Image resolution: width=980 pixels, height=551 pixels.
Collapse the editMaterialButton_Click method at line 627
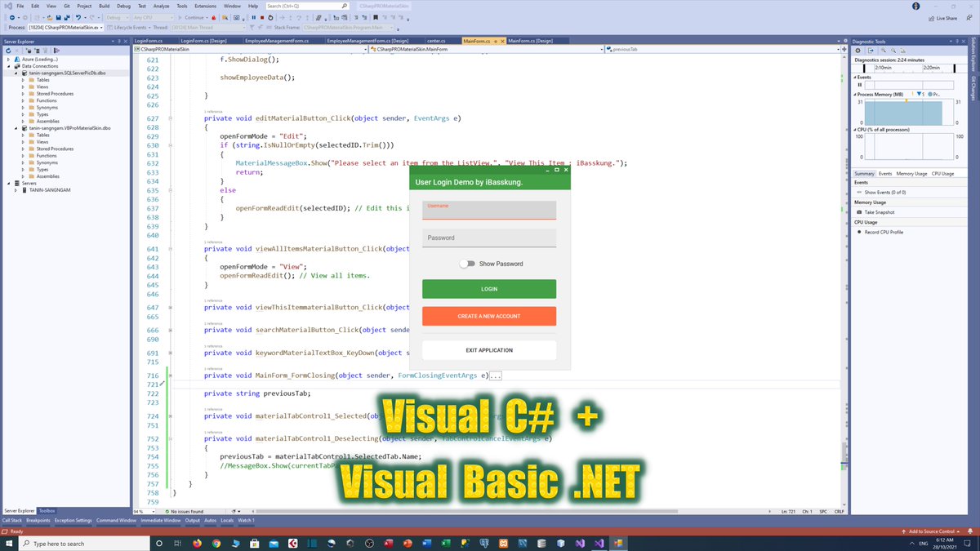pyautogui.click(x=169, y=118)
